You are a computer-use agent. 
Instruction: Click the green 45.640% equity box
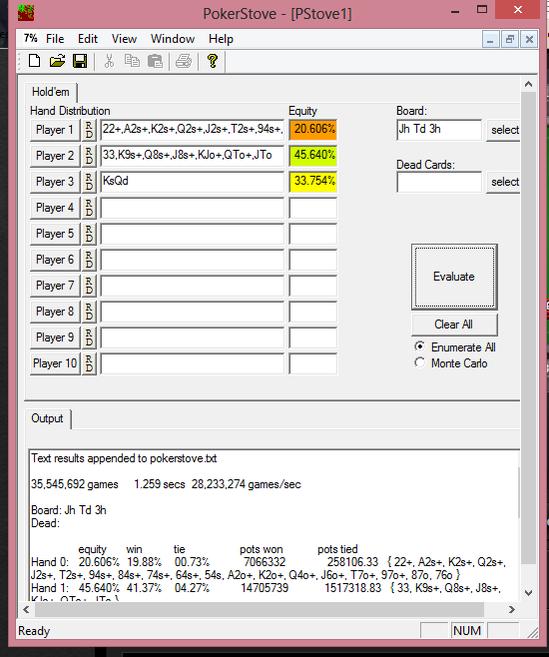coord(313,155)
